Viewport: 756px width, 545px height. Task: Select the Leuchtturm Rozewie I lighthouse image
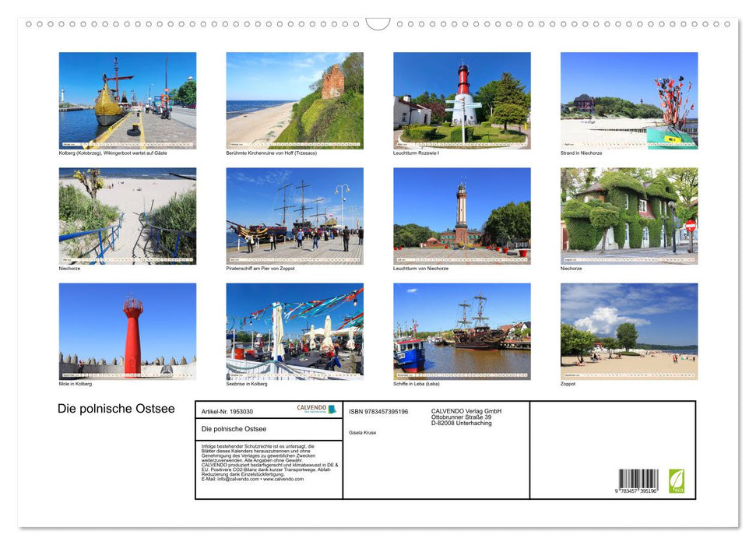point(461,100)
